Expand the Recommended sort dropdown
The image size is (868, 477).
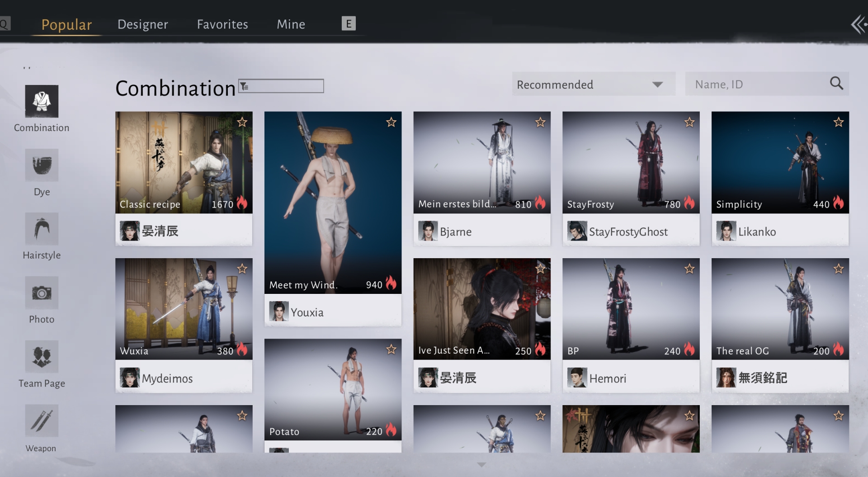click(x=593, y=85)
